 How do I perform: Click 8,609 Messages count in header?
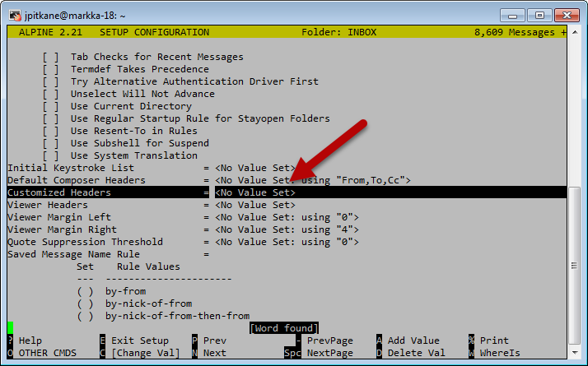coord(515,32)
